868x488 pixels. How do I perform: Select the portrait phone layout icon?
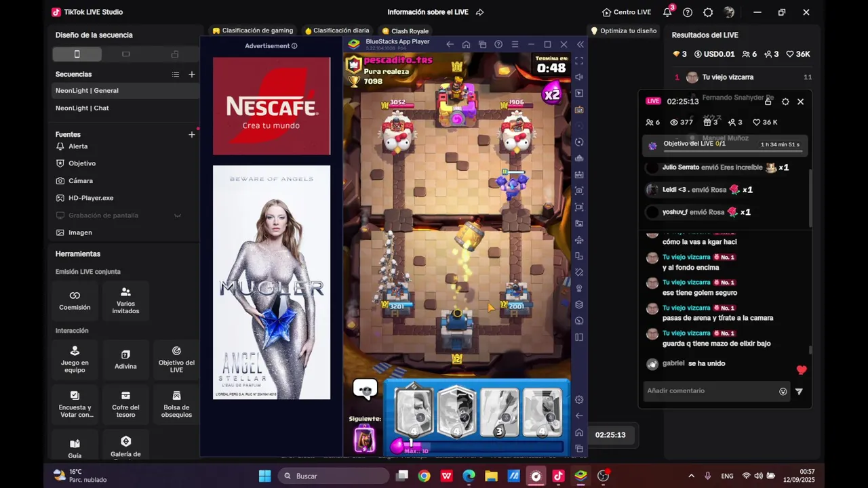(77, 54)
